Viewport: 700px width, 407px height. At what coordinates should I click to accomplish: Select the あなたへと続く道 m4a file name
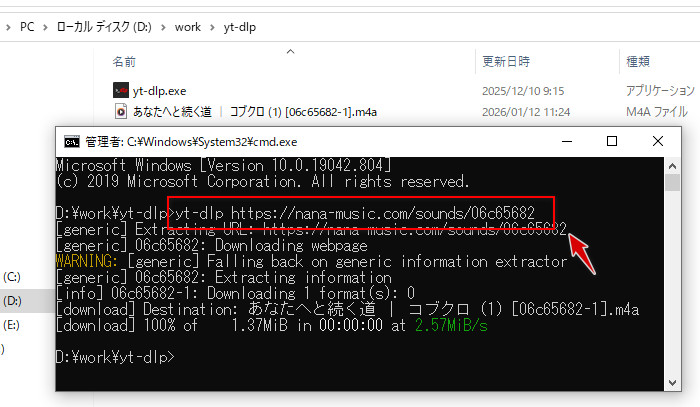tap(254, 112)
